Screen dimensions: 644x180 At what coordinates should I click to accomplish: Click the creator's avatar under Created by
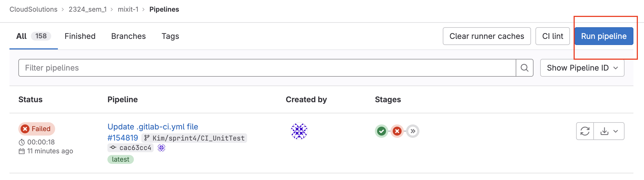pos(299,131)
